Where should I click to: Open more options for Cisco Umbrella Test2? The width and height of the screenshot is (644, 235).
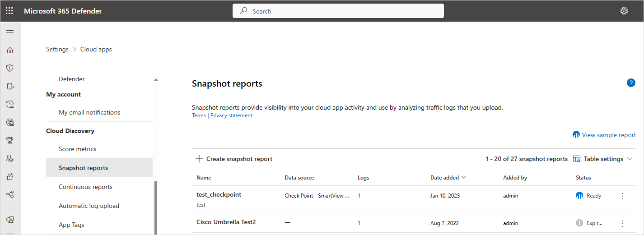pos(622,223)
